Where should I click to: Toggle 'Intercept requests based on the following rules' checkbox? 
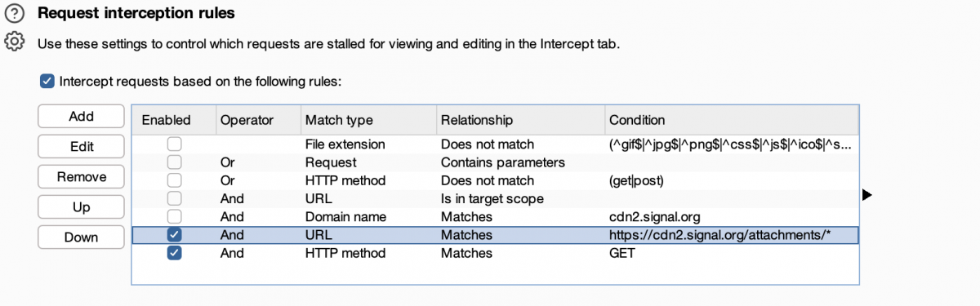coord(47,82)
